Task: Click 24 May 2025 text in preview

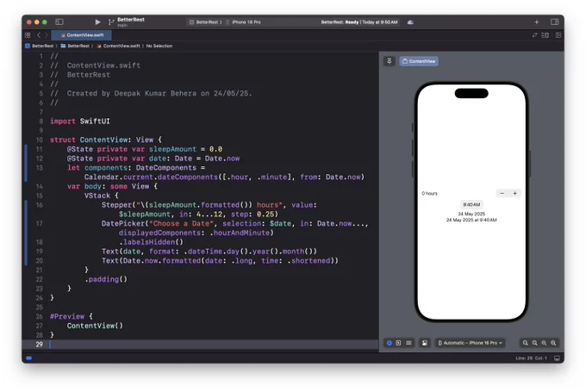Action: point(471,214)
